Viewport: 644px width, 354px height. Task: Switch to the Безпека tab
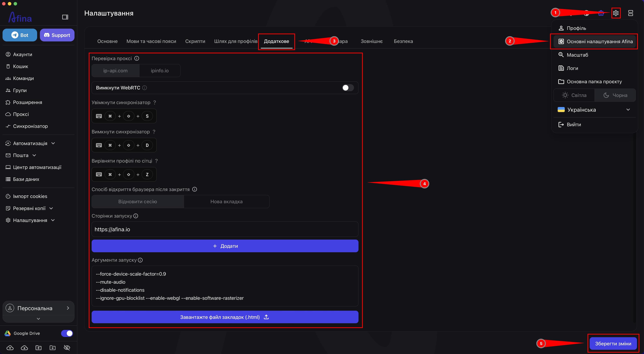pyautogui.click(x=403, y=41)
